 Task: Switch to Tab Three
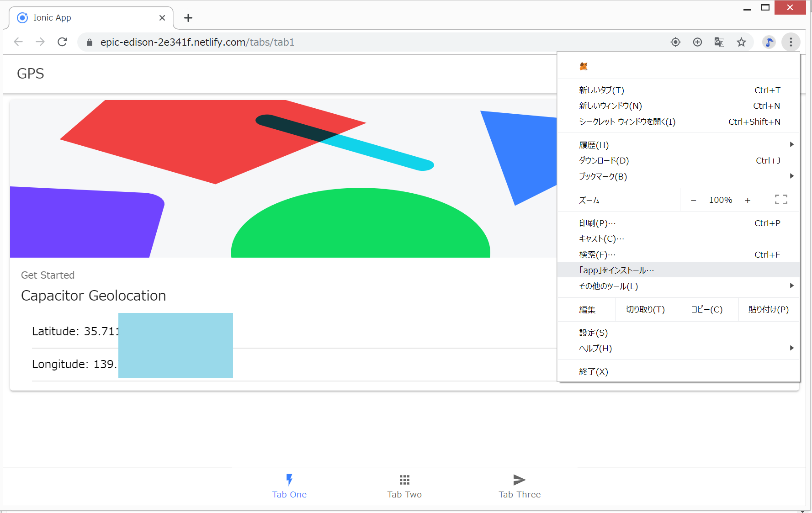[520, 486]
